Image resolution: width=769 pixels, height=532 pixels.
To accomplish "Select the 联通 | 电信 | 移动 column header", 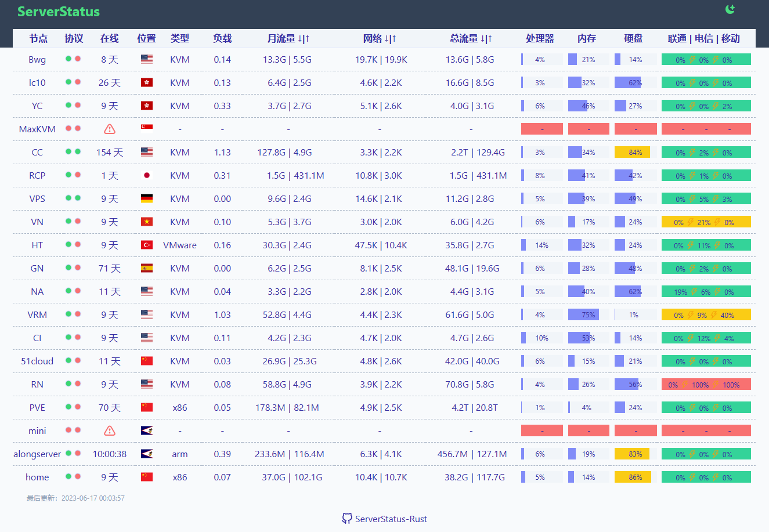I will 703,38.
